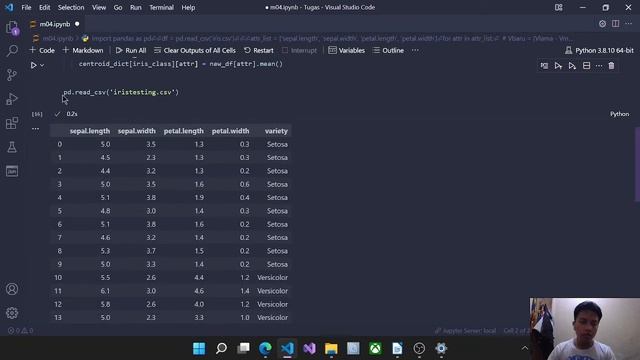
Task: Select the m04.ipynb editor tab
Action: coord(54,24)
